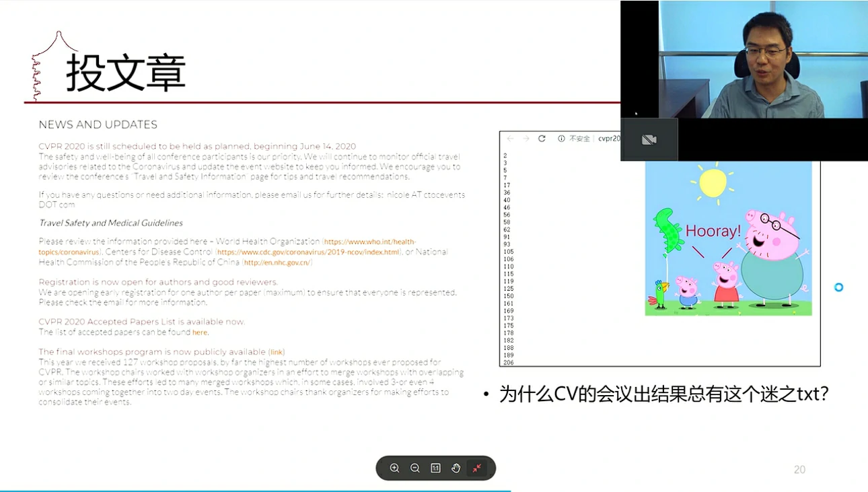868x492 pixels.
Task: Select the hand pan tool
Action: tap(456, 468)
